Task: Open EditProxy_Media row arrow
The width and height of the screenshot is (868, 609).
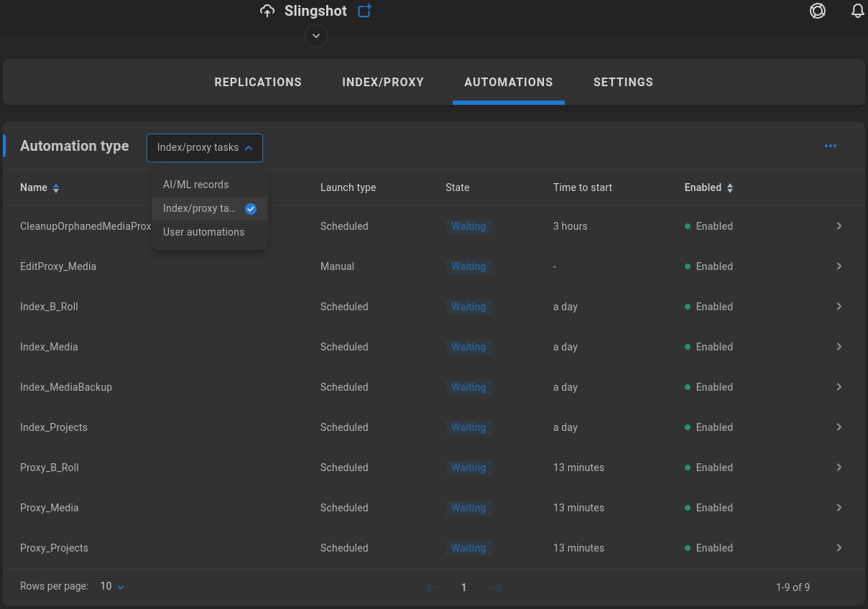Action: pos(839,266)
